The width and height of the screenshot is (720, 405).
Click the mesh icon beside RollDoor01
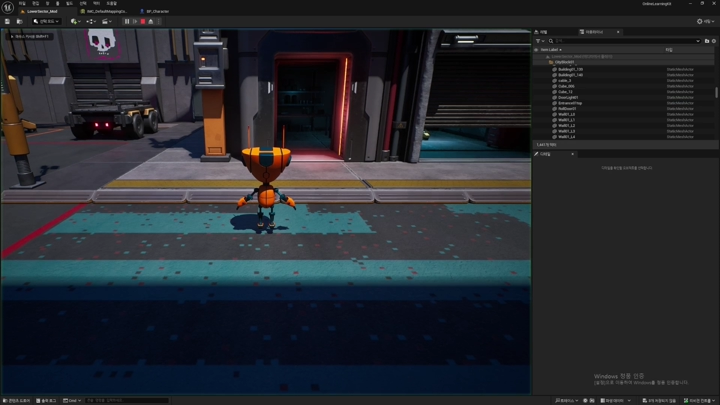tap(554, 108)
